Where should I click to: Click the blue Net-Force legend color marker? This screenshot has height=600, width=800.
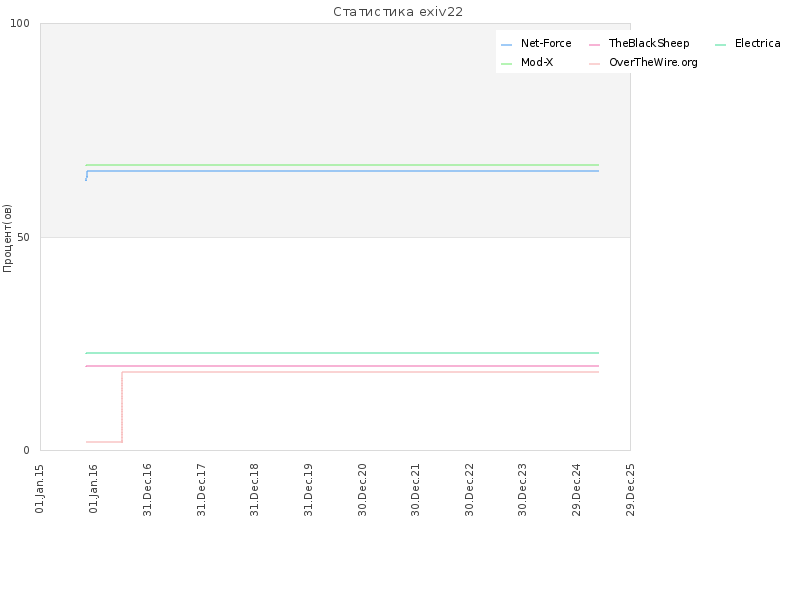[x=506, y=45]
